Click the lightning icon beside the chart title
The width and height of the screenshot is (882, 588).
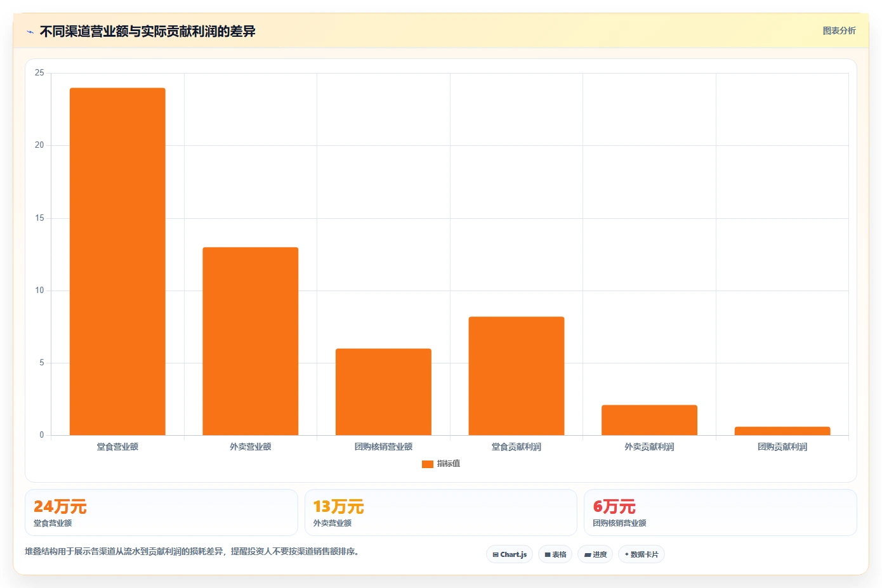click(30, 32)
